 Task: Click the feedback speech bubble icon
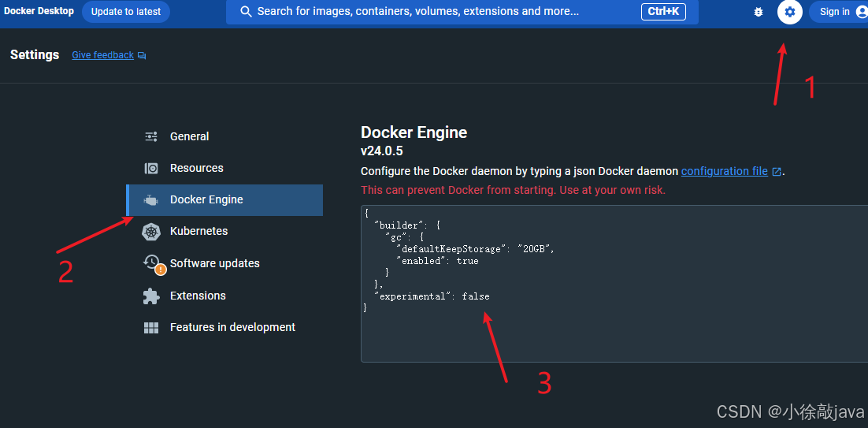click(x=142, y=55)
